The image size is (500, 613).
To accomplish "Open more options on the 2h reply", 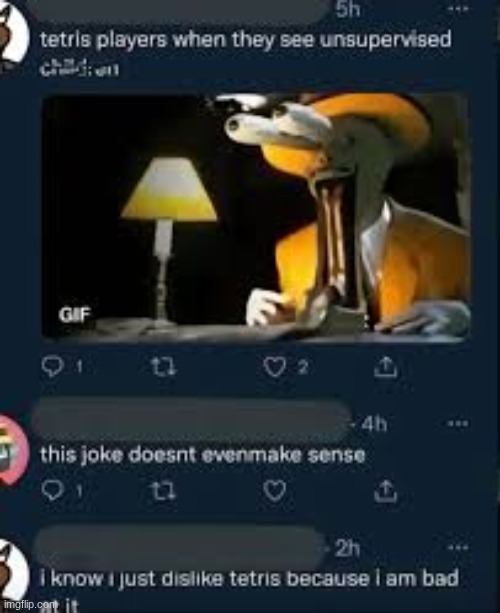I will [457, 548].
